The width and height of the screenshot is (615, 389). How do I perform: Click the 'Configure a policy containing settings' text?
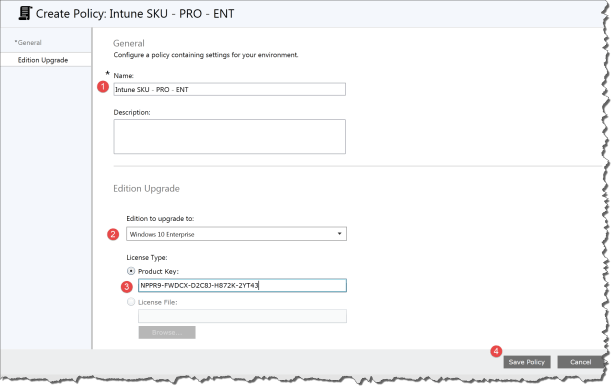206,55
